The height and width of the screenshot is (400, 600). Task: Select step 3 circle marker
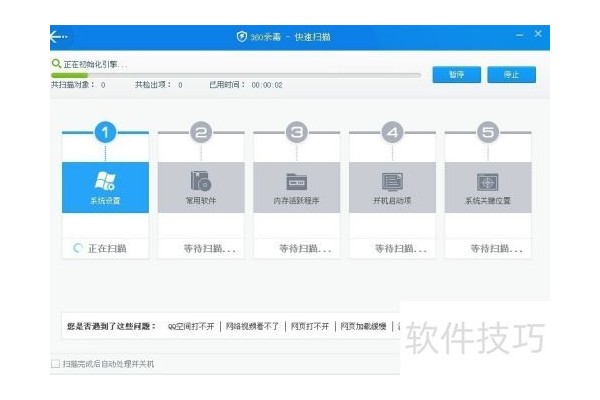(297, 132)
